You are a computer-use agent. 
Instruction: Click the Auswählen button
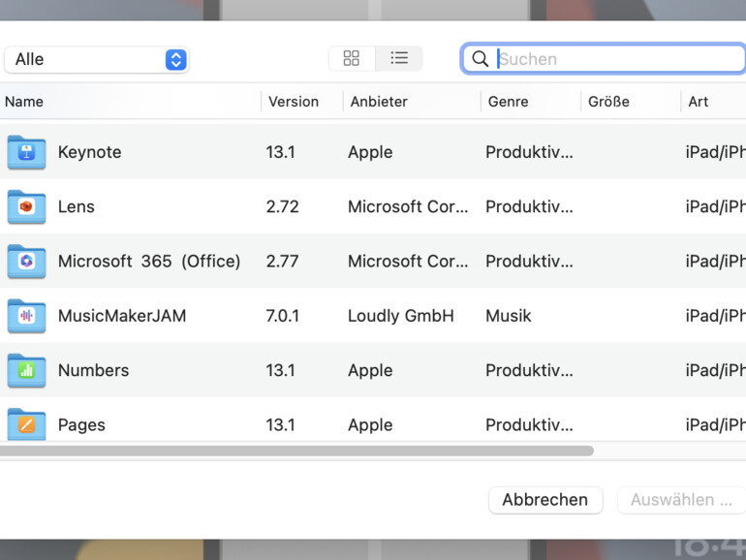[x=681, y=500]
